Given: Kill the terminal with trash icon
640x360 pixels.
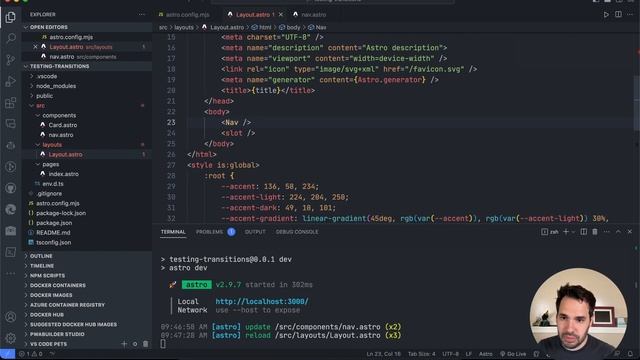Looking at the screenshot, I should pos(595,232).
